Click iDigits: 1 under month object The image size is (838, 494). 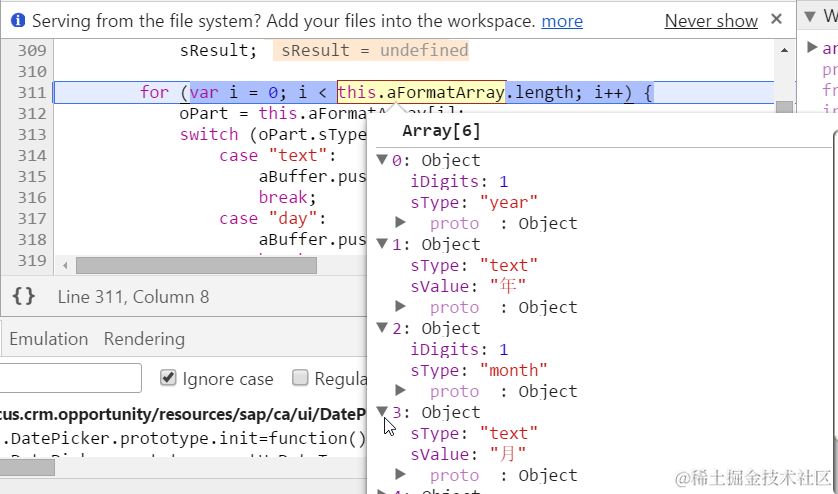459,350
